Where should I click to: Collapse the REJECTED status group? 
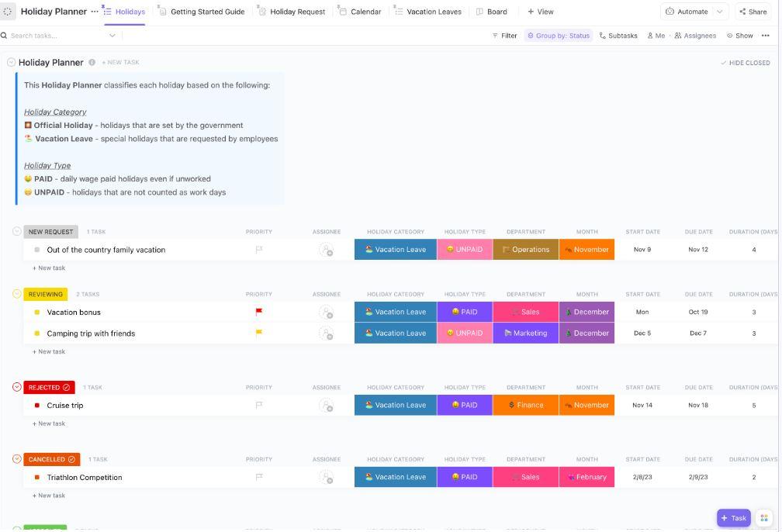(x=17, y=387)
